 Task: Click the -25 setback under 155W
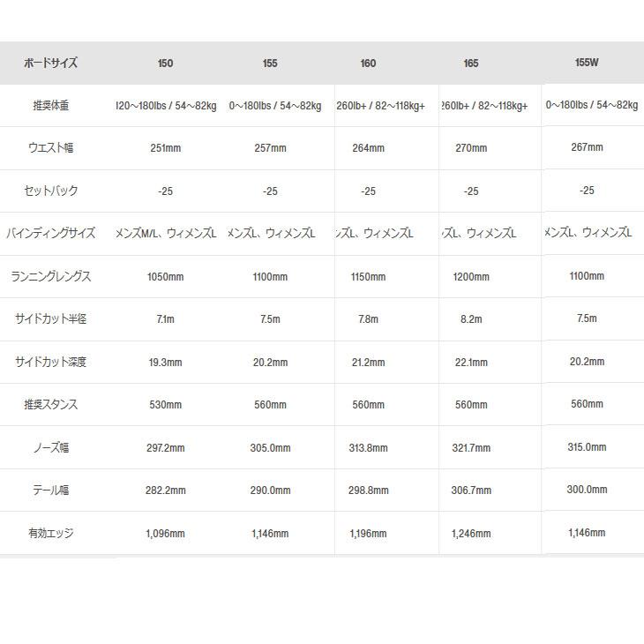[x=587, y=191]
